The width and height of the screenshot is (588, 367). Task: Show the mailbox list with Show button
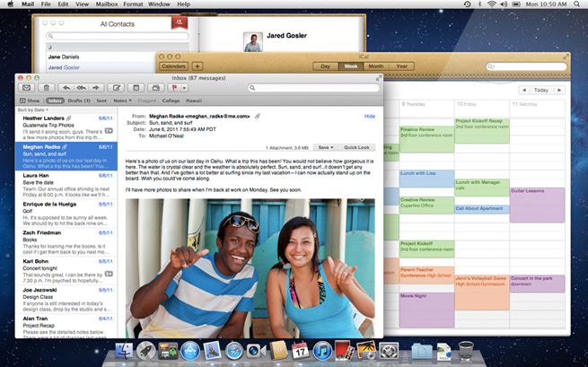pos(30,100)
